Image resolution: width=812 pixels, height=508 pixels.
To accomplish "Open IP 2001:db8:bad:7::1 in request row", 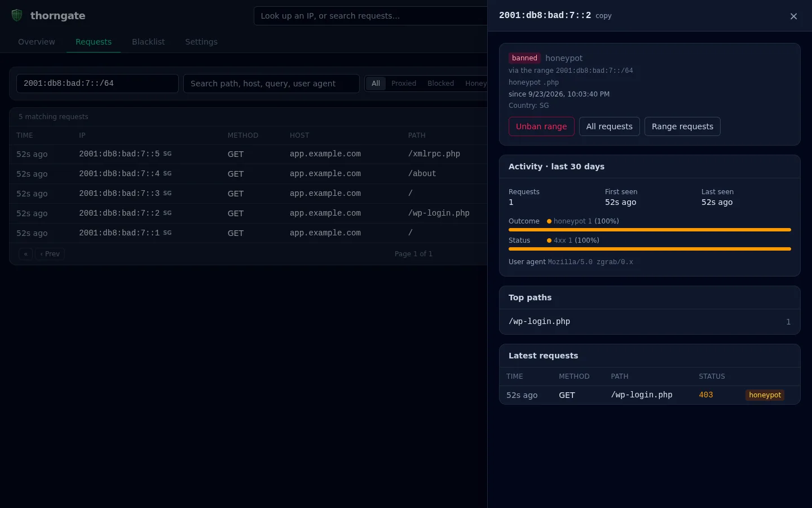I will pyautogui.click(x=119, y=233).
